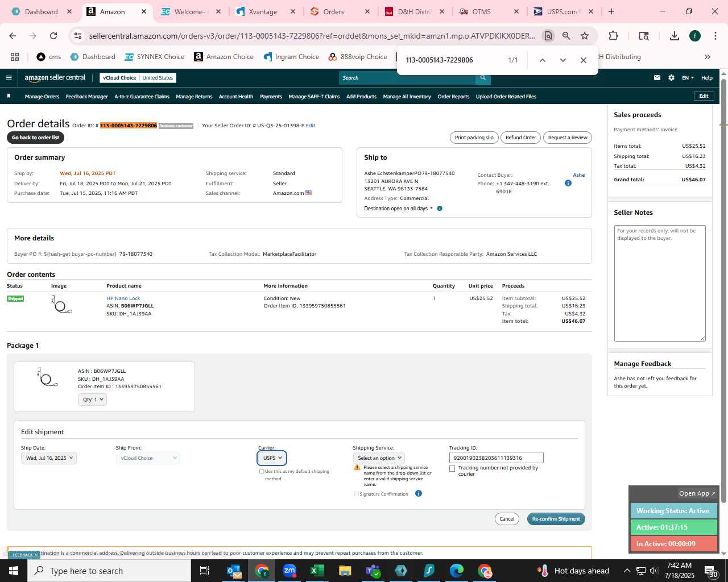Open Zoom from the taskbar
728x582 pixels.
click(x=289, y=571)
